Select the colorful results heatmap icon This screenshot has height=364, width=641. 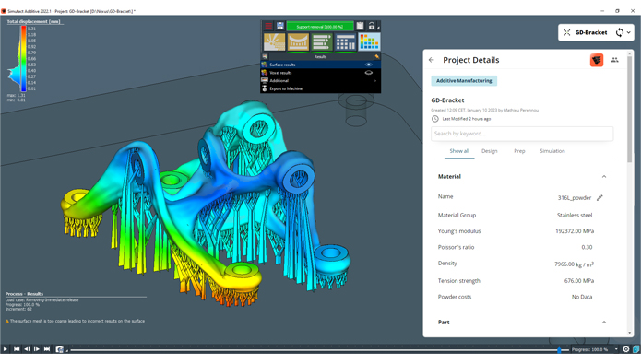369,42
